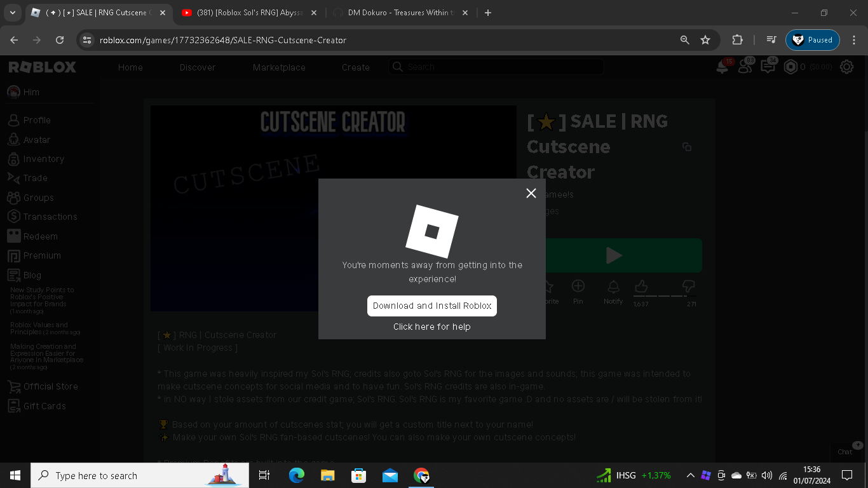Open the zoom magnifier in address bar
This screenshot has width=868, height=488.
pyautogui.click(x=684, y=40)
